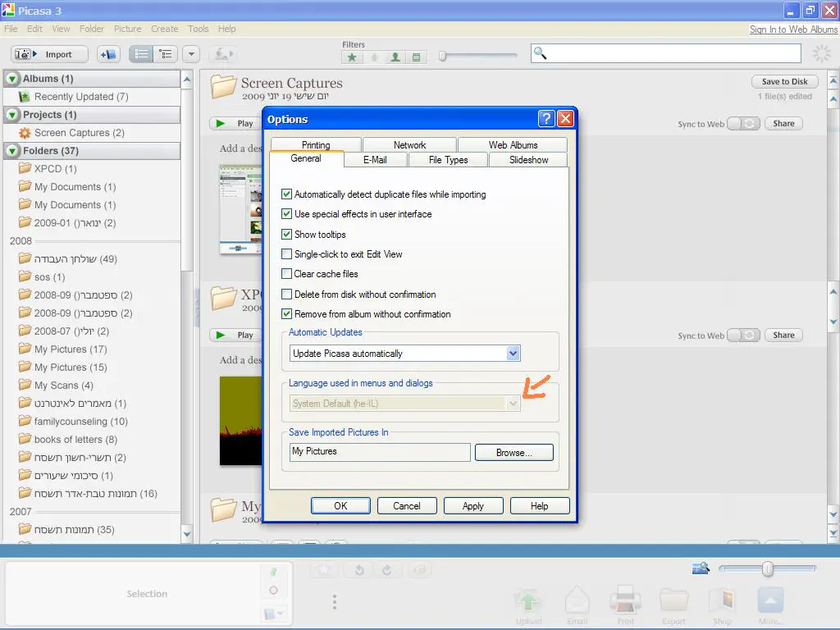
Task: Click the Browse... button
Action: pyautogui.click(x=514, y=452)
